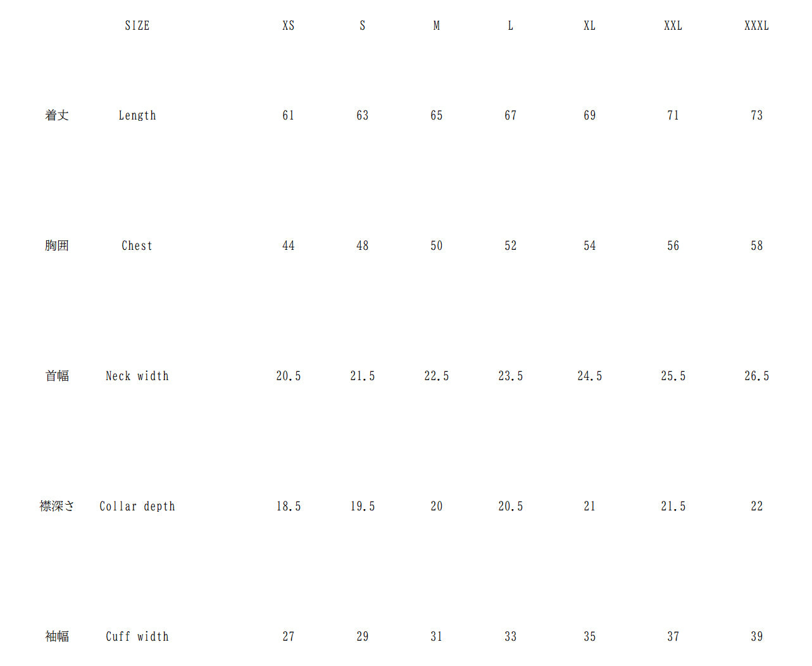Click Neck width value 23.5
The height and width of the screenshot is (666, 812).
pos(511,376)
